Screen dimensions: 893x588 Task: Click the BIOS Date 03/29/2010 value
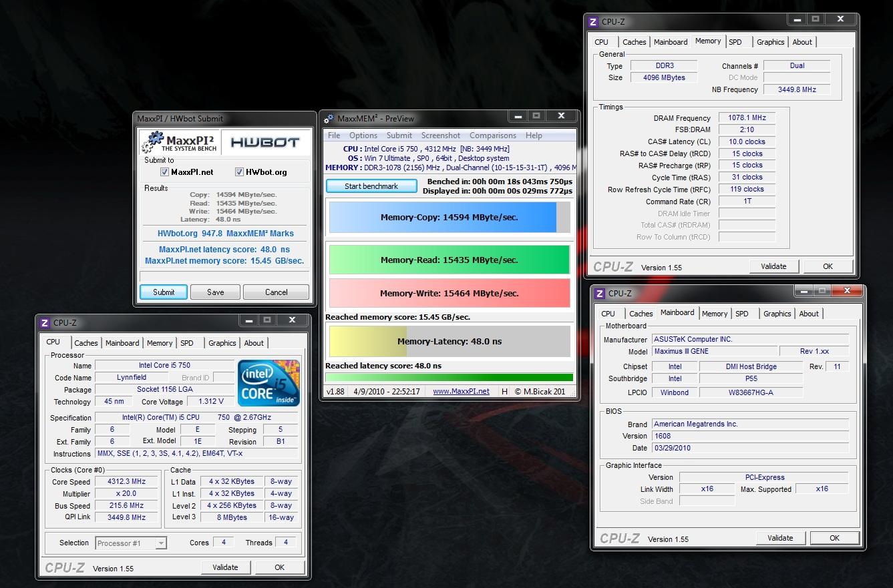pyautogui.click(x=750, y=449)
